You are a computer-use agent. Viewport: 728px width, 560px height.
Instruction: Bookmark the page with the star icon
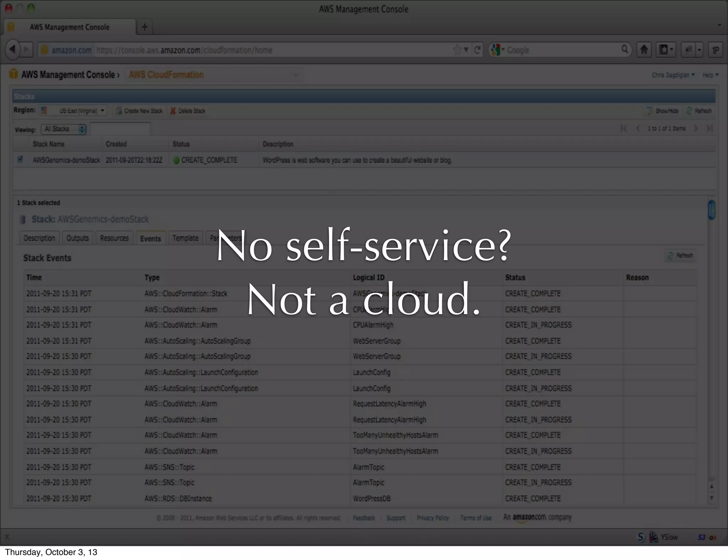click(457, 50)
